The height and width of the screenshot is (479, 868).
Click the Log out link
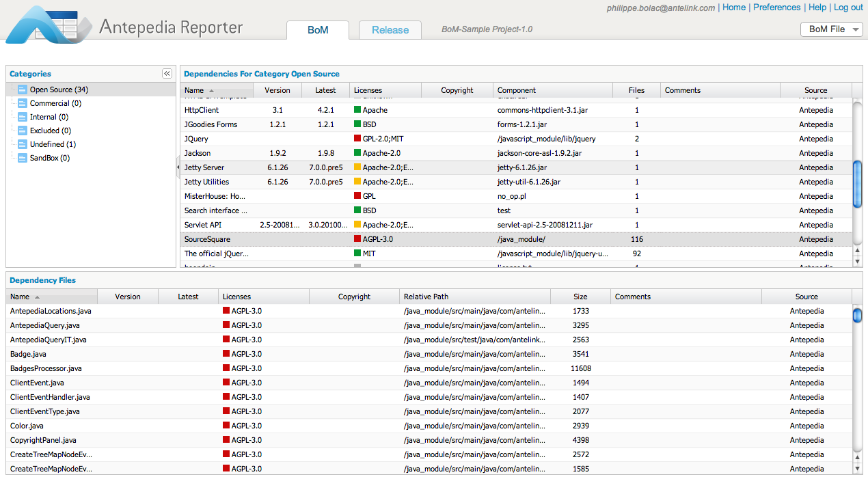pyautogui.click(x=848, y=8)
